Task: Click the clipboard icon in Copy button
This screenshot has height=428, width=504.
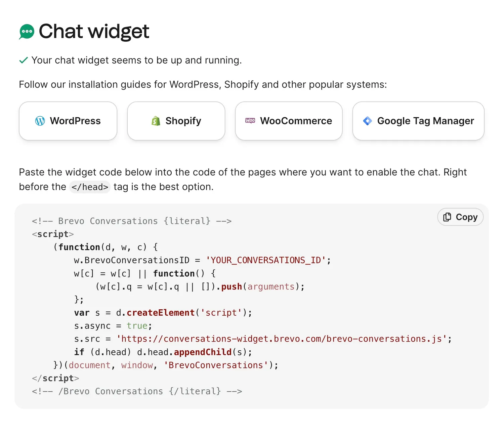Action: pos(447,217)
